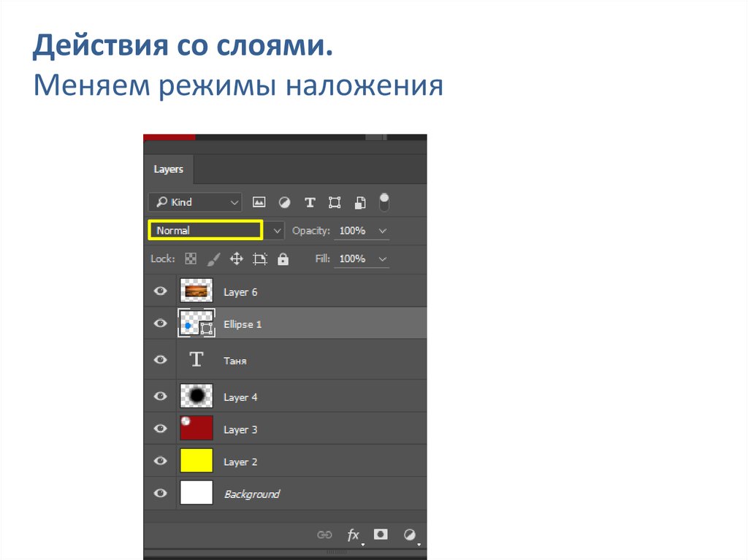Filter layers by shape layer icon

[x=335, y=202]
